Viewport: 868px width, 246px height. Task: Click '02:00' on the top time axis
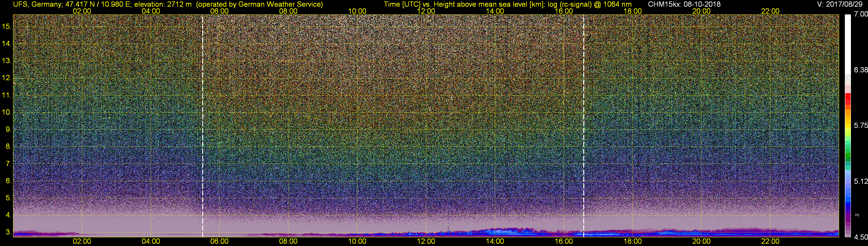click(82, 11)
